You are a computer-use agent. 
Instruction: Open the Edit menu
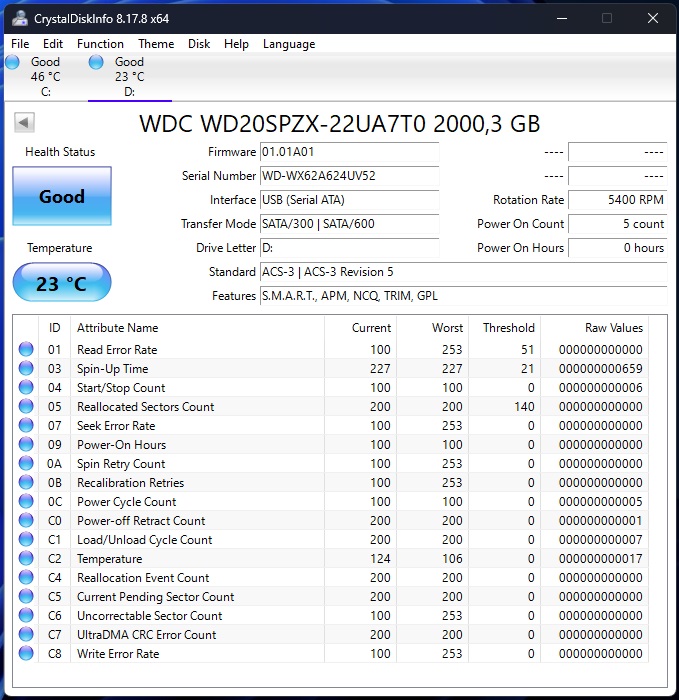pos(53,44)
